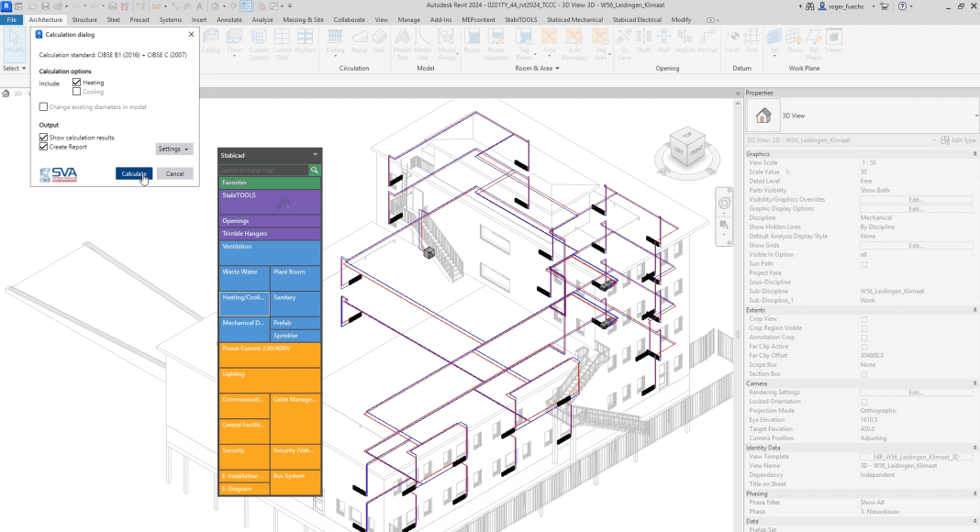Switch to the Stabicad Mechanical ribbon tab

[575, 19]
